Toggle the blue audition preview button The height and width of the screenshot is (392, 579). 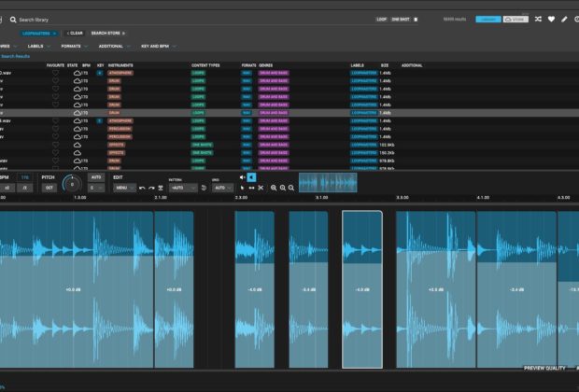pyautogui.click(x=251, y=177)
